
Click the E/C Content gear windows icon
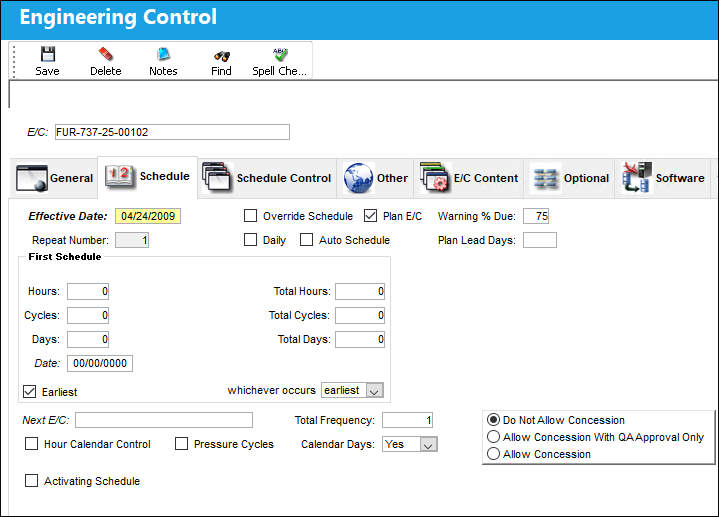pos(435,177)
